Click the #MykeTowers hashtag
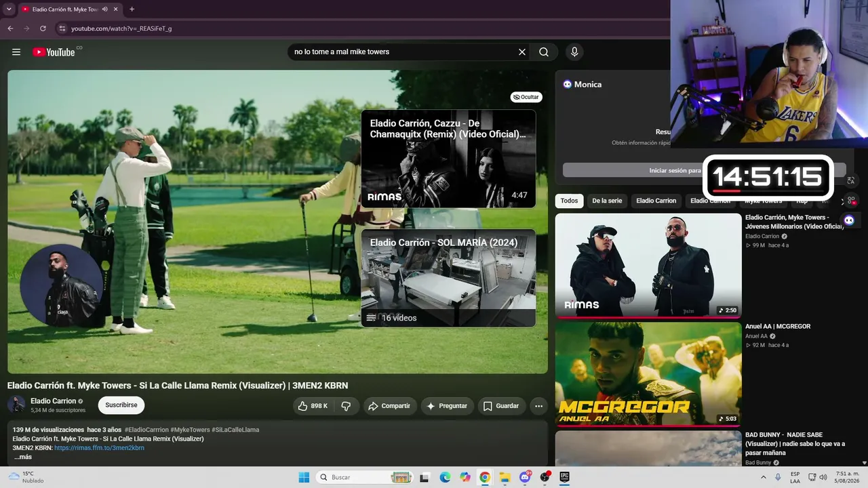Screen dimensions: 868x488 point(190,430)
